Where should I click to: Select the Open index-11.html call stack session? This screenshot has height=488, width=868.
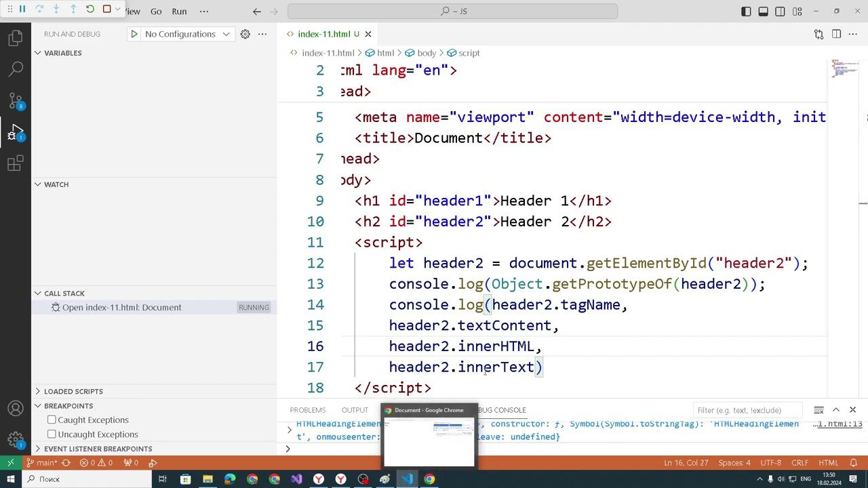155,308
